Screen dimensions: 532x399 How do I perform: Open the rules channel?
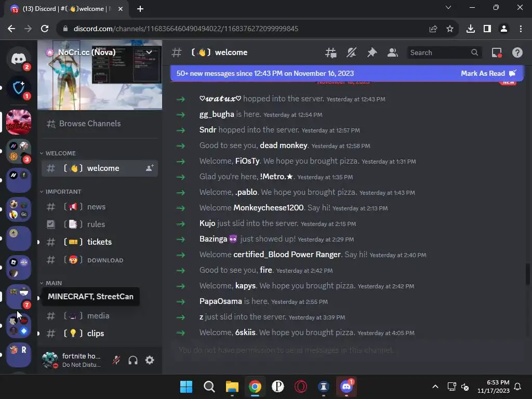point(99,224)
